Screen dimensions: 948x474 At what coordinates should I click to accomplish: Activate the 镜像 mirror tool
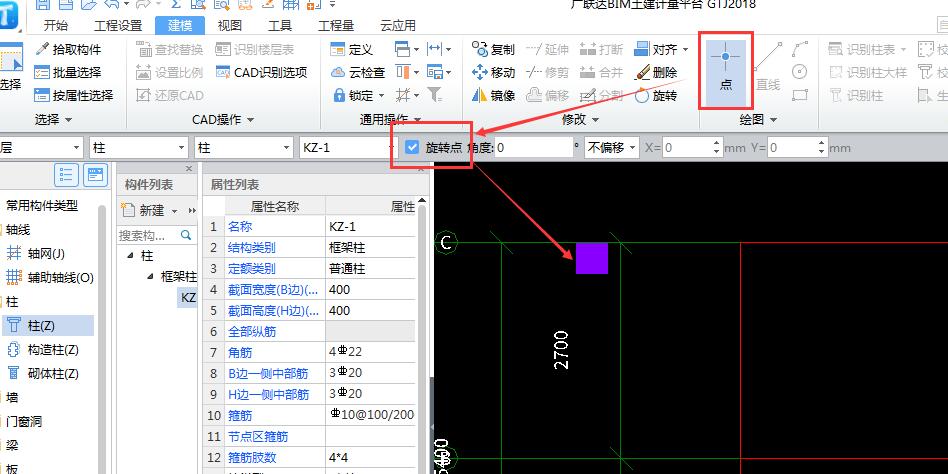(x=493, y=96)
